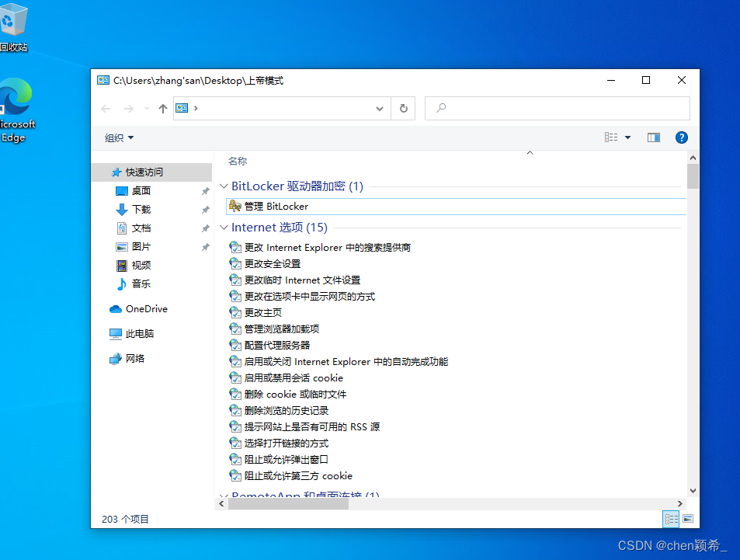Viewport: 740px width, 560px height.
Task: Click the Back navigation arrow
Action: (x=106, y=109)
